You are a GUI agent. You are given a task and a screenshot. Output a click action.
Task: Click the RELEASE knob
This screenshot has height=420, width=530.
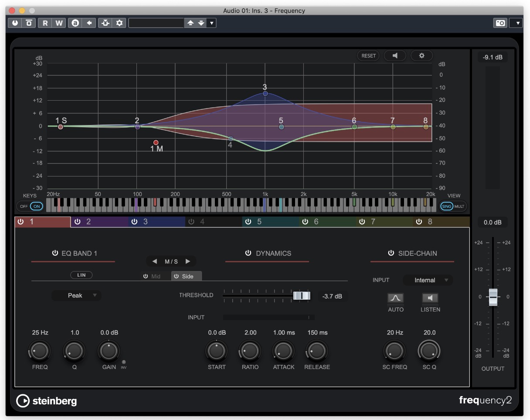pos(317,351)
